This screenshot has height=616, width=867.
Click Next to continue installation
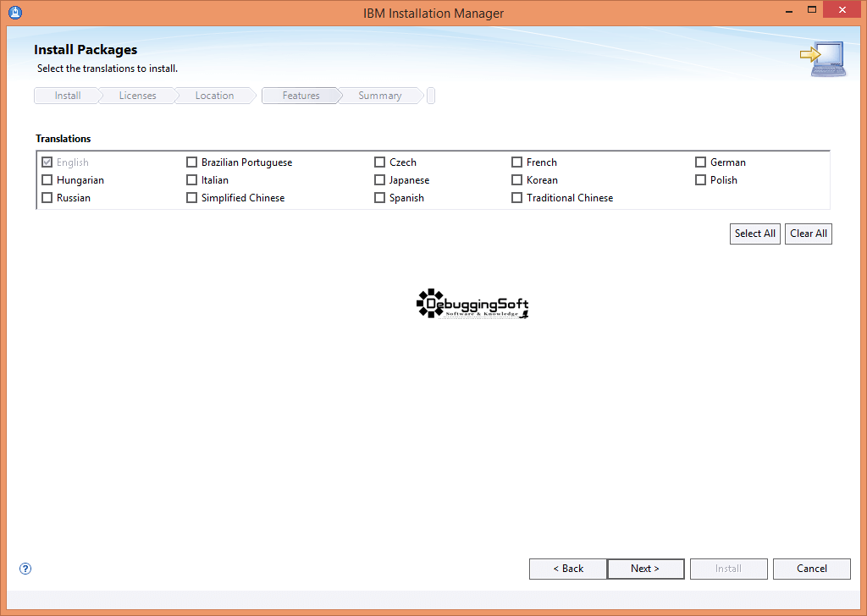coord(645,569)
